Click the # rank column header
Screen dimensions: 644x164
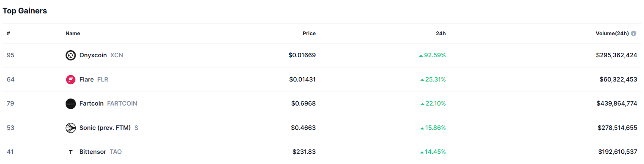(8, 33)
